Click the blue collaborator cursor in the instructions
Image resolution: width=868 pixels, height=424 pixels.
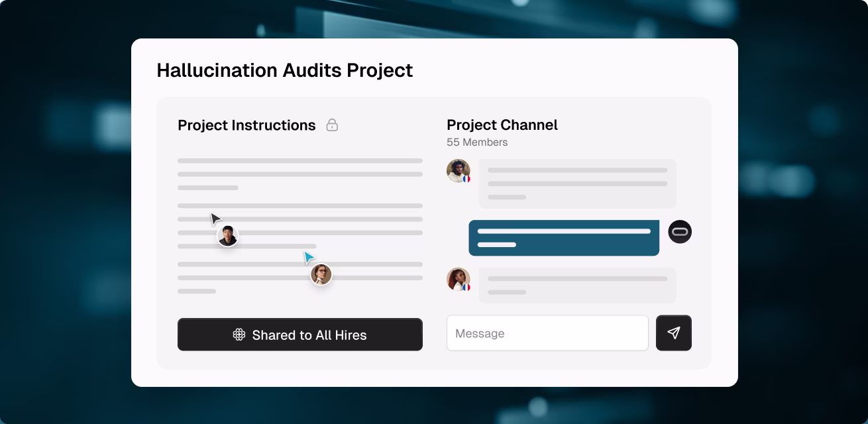[x=307, y=256]
